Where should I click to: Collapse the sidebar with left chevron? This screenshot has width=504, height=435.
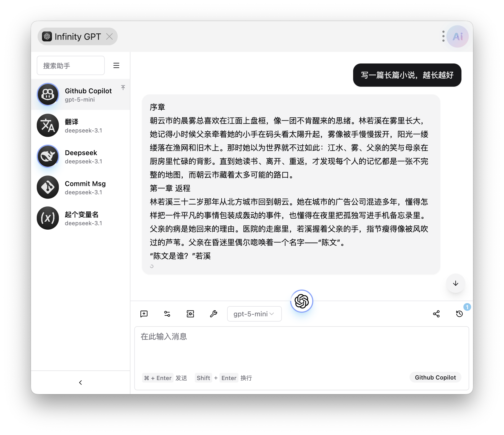(x=80, y=382)
